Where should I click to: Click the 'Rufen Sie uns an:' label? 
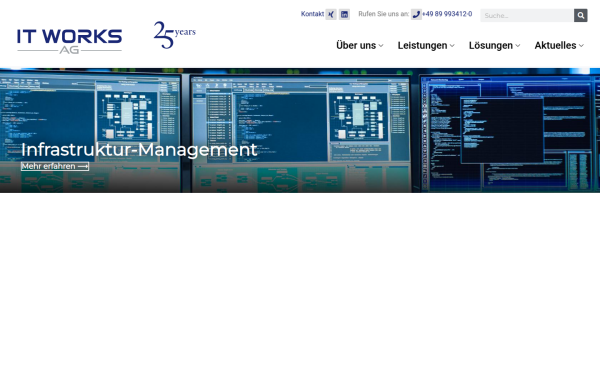pyautogui.click(x=383, y=14)
